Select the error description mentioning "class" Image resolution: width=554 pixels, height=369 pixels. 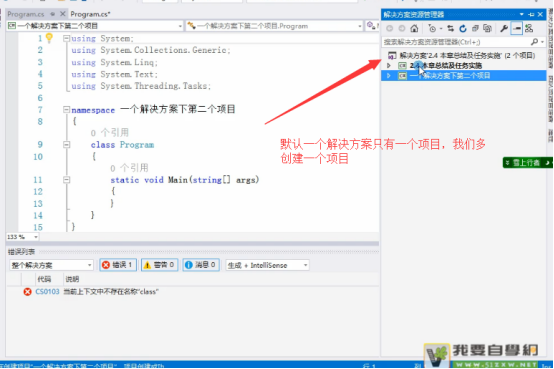click(x=111, y=292)
